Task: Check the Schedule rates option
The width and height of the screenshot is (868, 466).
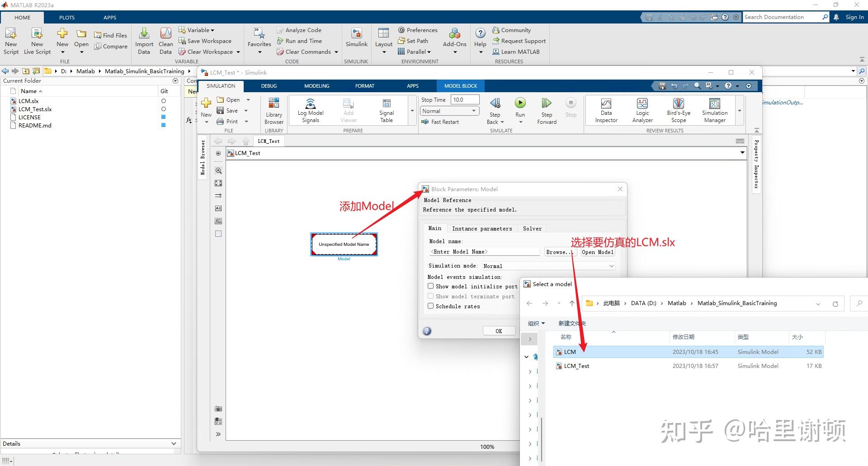Action: (431, 306)
